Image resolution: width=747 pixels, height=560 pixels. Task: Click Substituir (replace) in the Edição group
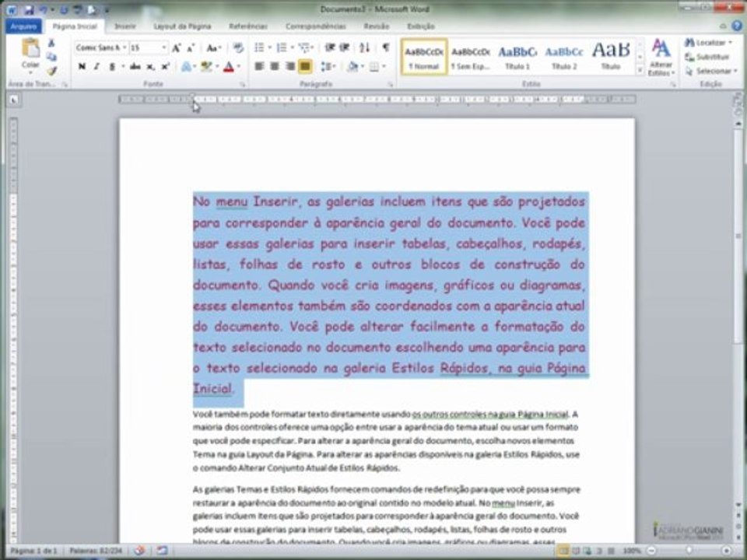tap(707, 57)
